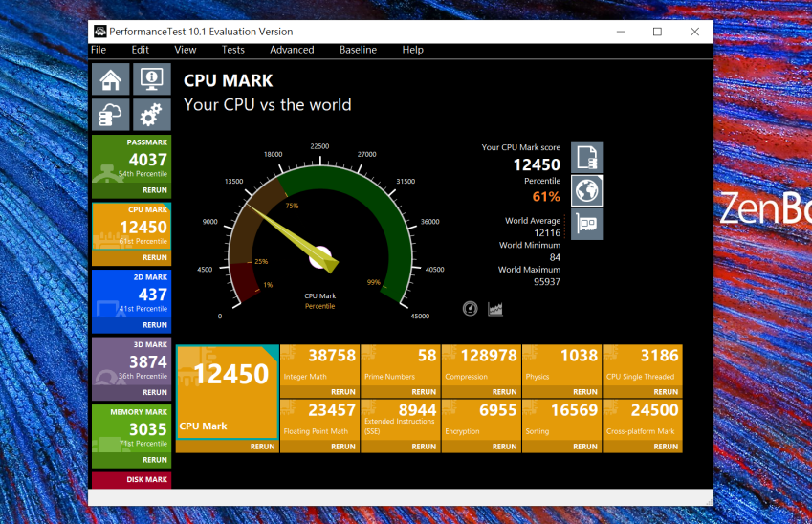Screen dimensions: 812x524
Task: Click the yellow gauge needle
Action: 293,238
